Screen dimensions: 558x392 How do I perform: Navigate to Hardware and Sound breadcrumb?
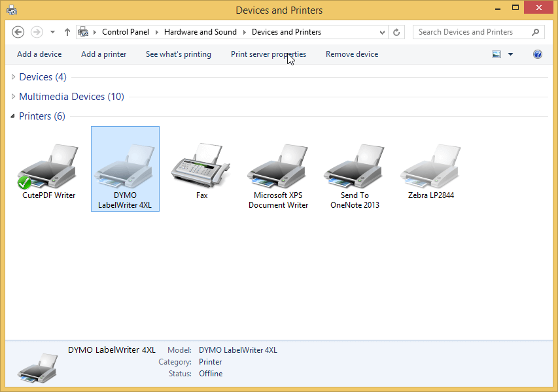point(200,32)
